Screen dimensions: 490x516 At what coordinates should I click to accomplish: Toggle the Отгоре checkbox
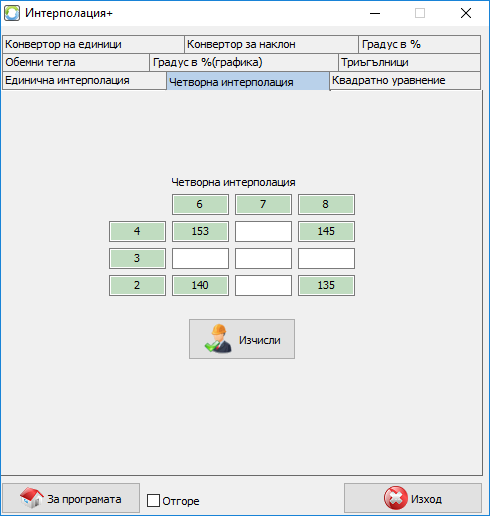point(153,500)
